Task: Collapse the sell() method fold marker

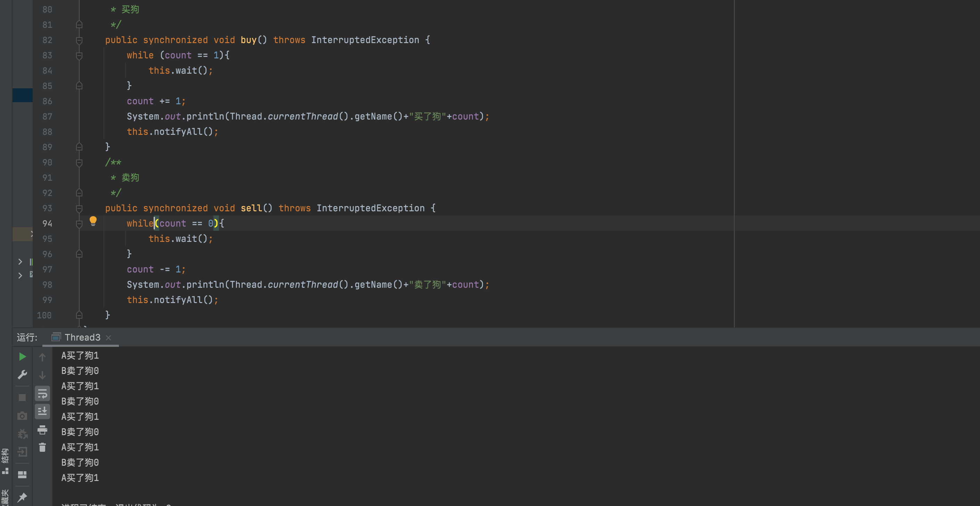Action: point(79,209)
